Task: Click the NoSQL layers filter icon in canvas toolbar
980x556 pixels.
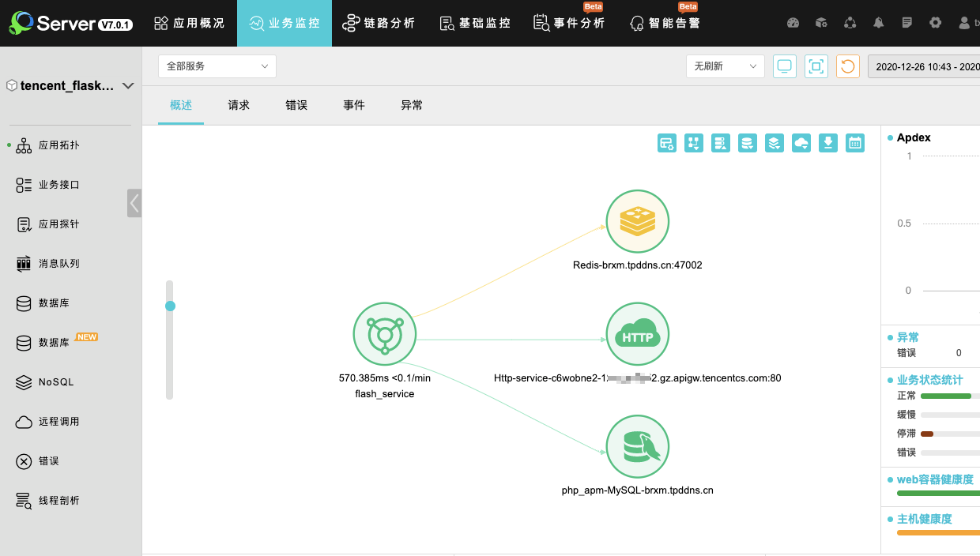Action: pos(774,143)
